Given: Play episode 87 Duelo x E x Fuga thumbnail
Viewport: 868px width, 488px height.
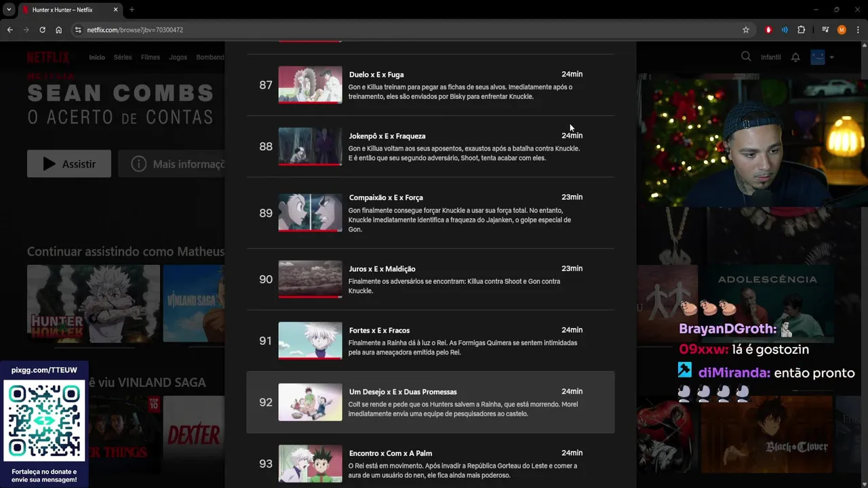Looking at the screenshot, I should tap(310, 85).
